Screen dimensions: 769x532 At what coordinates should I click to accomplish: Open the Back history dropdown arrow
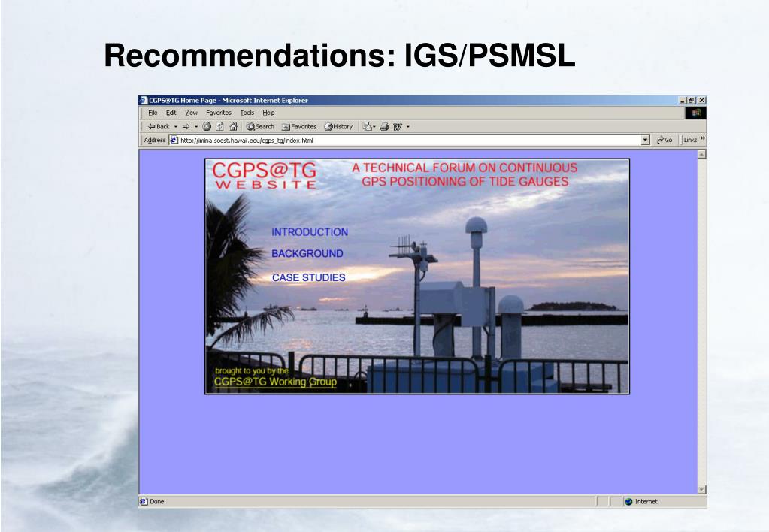176,126
